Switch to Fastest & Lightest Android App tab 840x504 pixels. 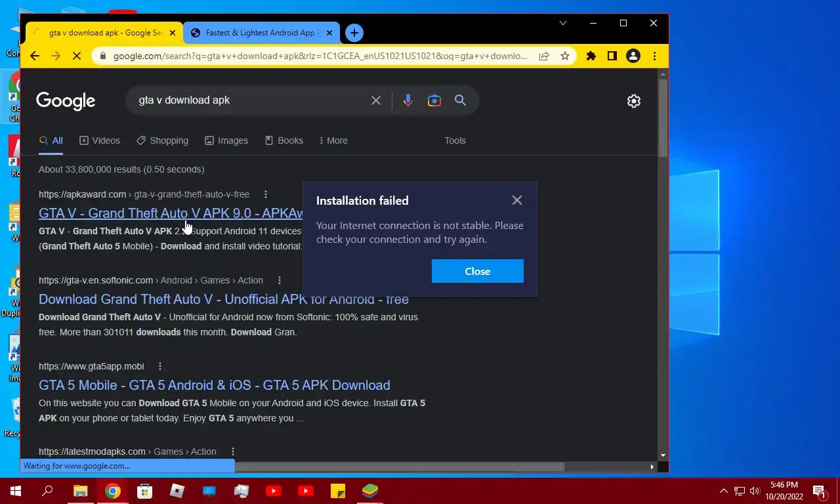click(261, 32)
